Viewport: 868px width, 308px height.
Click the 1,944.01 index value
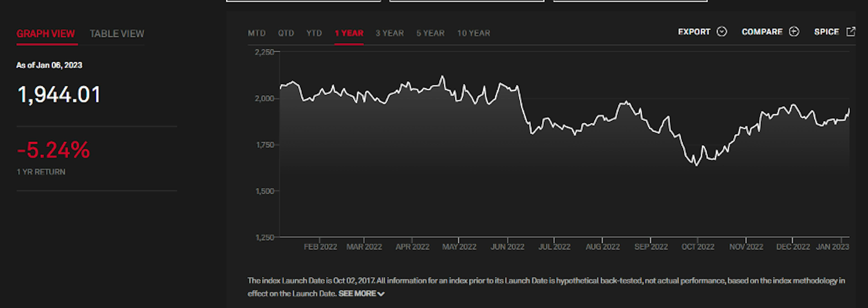pyautogui.click(x=59, y=94)
